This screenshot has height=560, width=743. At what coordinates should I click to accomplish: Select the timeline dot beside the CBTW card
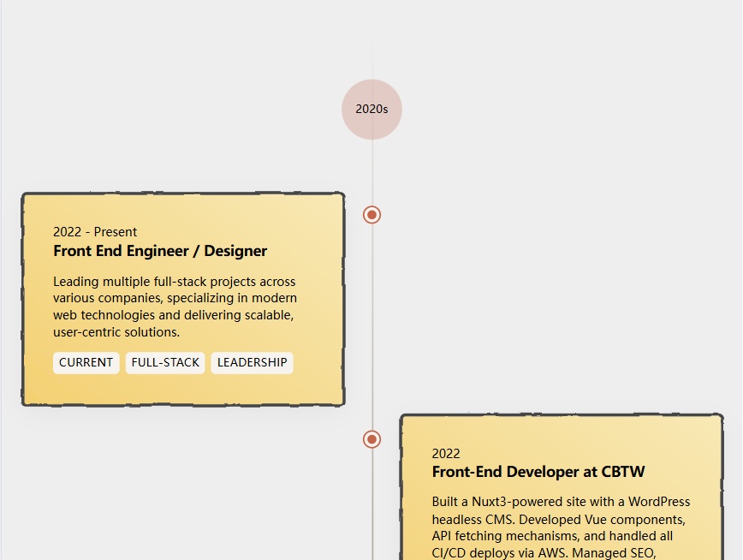coord(371,439)
